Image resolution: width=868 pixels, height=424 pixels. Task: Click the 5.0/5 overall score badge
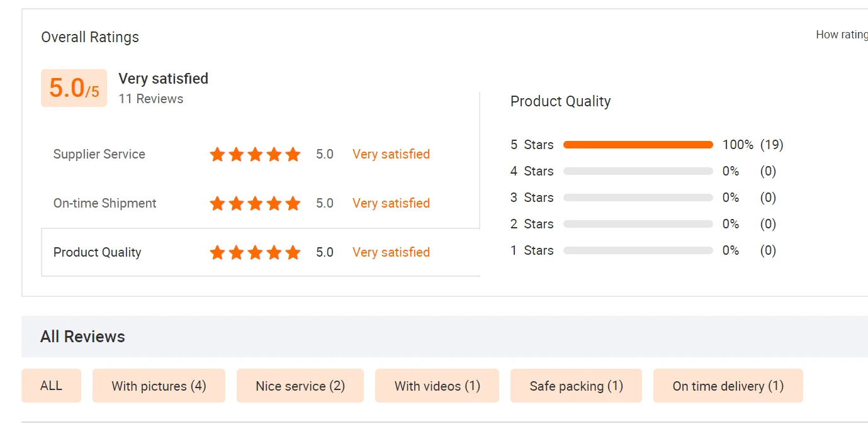click(x=74, y=88)
